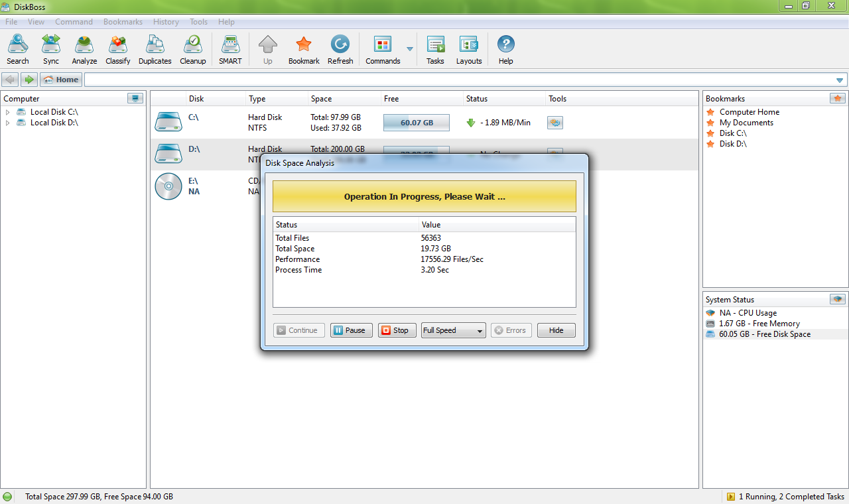Click the running tasks status bar icon

click(x=731, y=496)
